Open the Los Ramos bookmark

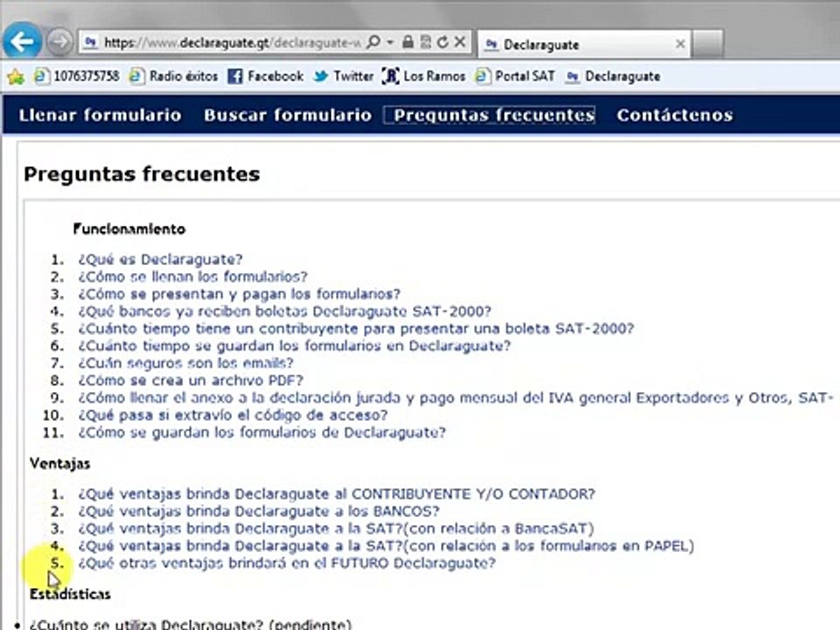click(423, 76)
